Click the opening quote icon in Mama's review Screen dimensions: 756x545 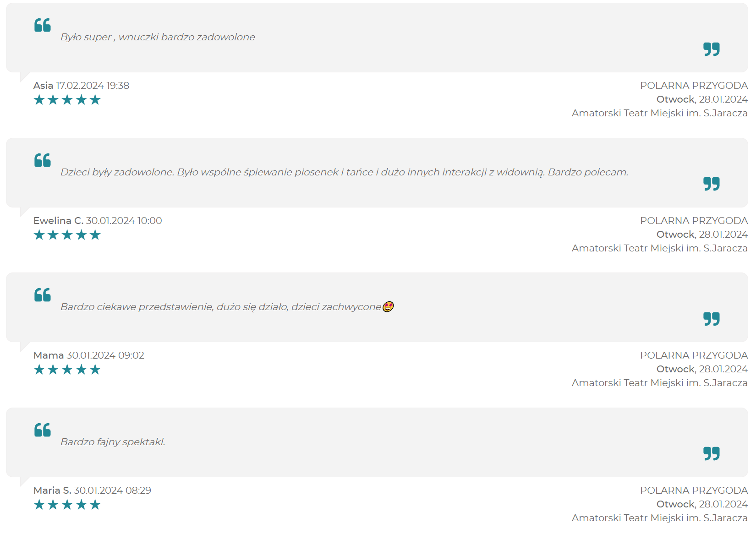point(43,295)
